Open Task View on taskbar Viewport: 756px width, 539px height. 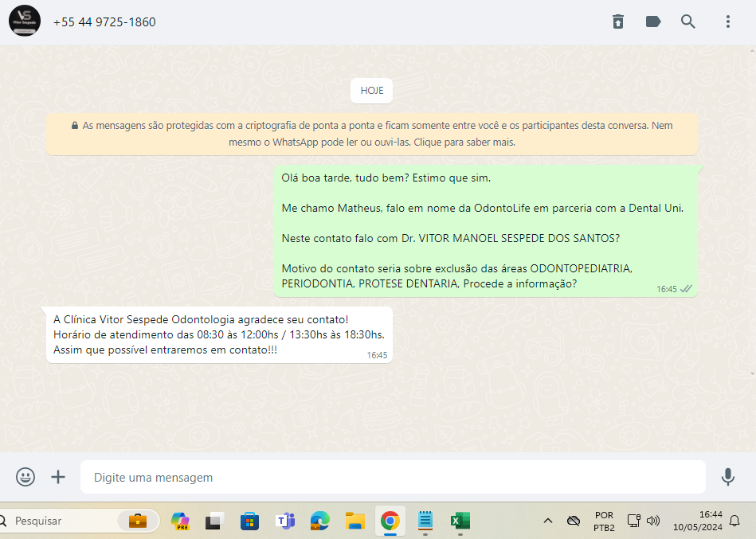coord(215,521)
